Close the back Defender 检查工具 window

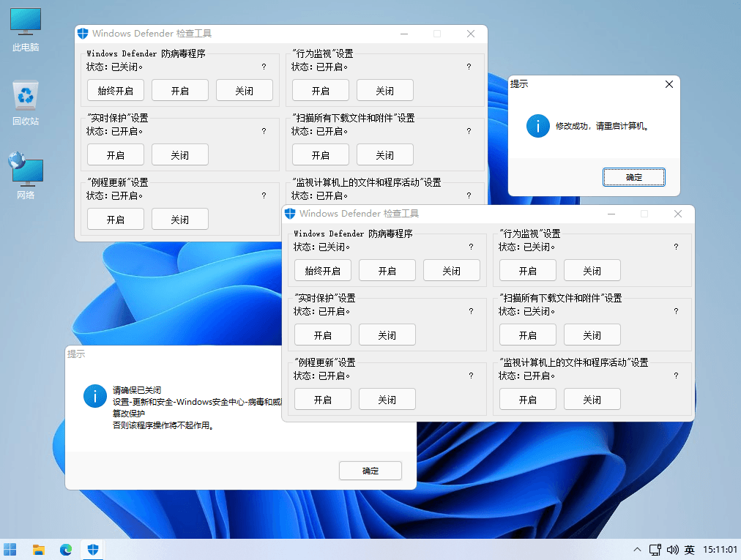[471, 34]
